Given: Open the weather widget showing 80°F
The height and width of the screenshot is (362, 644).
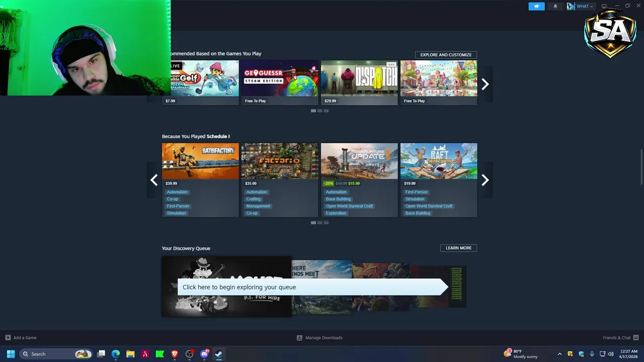Looking at the screenshot, I should point(521,354).
